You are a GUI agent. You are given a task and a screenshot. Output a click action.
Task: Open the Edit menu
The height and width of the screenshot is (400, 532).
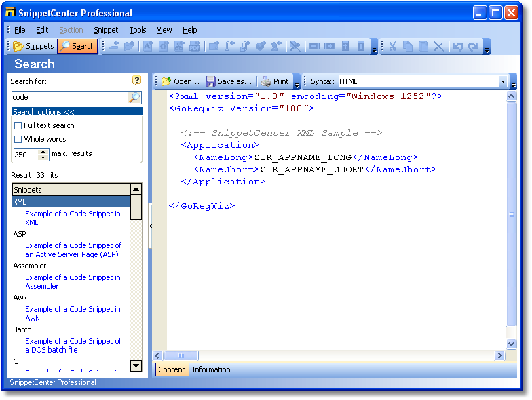pyautogui.click(x=42, y=30)
